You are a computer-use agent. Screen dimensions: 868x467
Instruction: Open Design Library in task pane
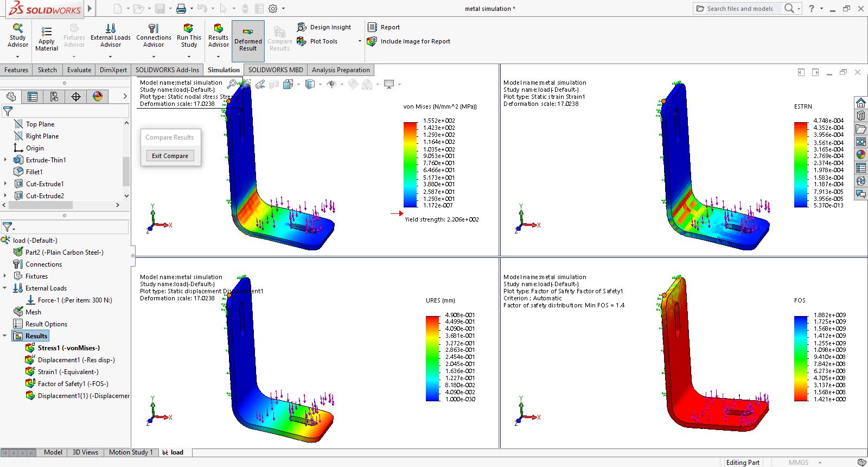(x=861, y=116)
